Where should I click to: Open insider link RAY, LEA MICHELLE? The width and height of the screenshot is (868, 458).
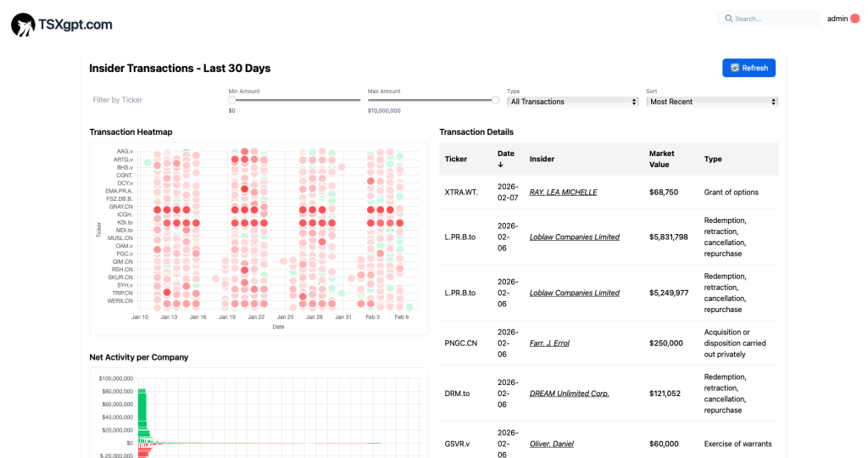[563, 193]
